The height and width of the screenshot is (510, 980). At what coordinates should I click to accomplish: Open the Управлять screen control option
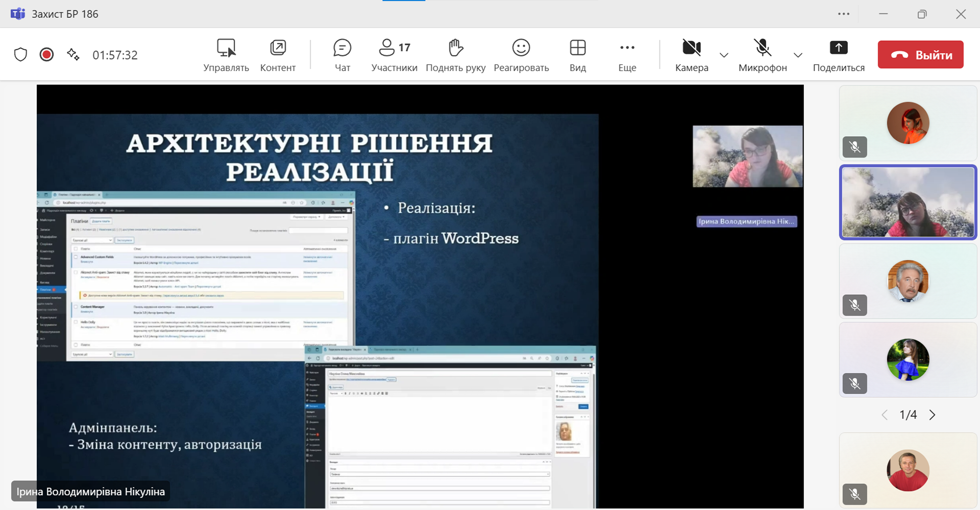pyautogui.click(x=226, y=55)
